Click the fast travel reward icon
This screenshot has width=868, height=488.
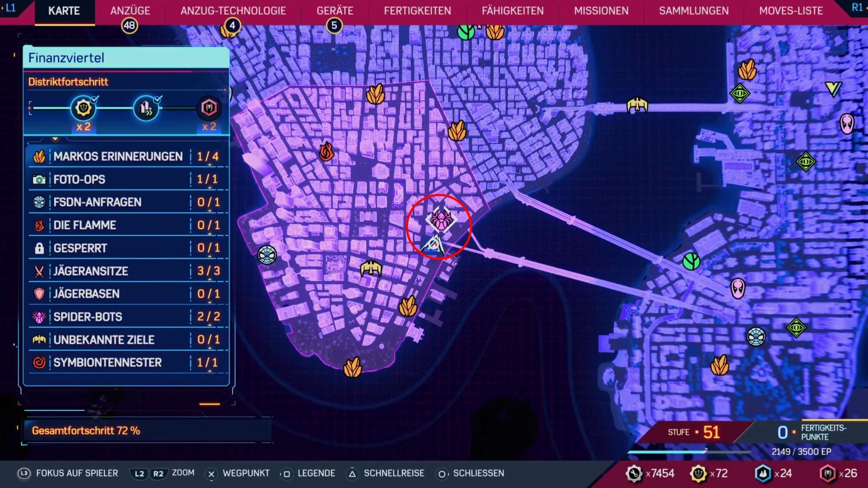(x=146, y=108)
